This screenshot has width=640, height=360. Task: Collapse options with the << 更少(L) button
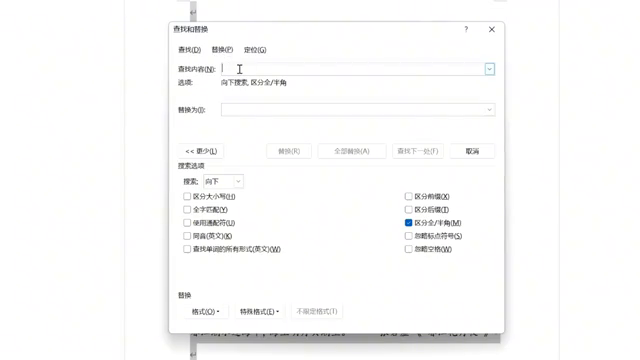click(201, 151)
